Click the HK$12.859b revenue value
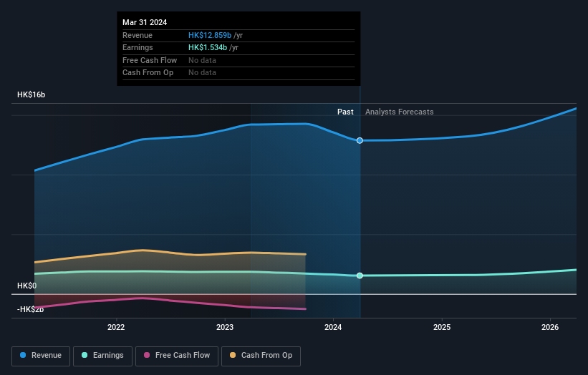 210,35
